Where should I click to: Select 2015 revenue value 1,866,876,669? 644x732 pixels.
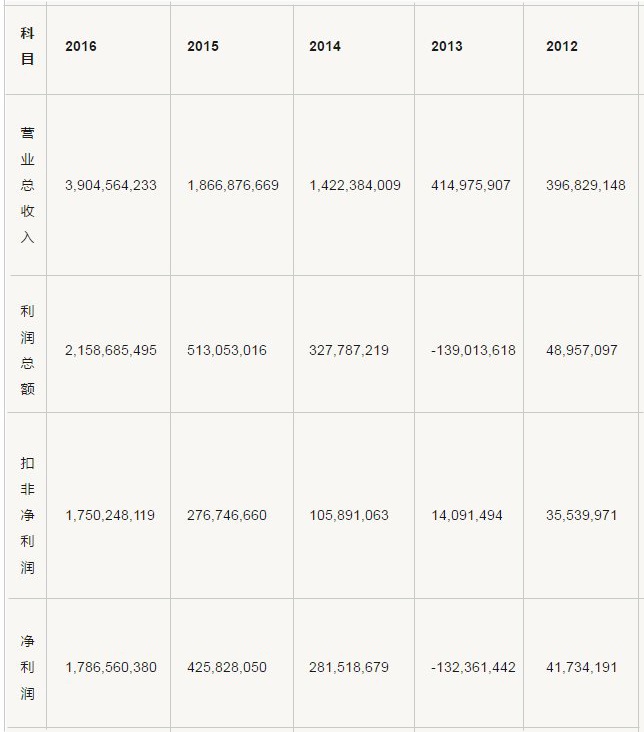(233, 185)
